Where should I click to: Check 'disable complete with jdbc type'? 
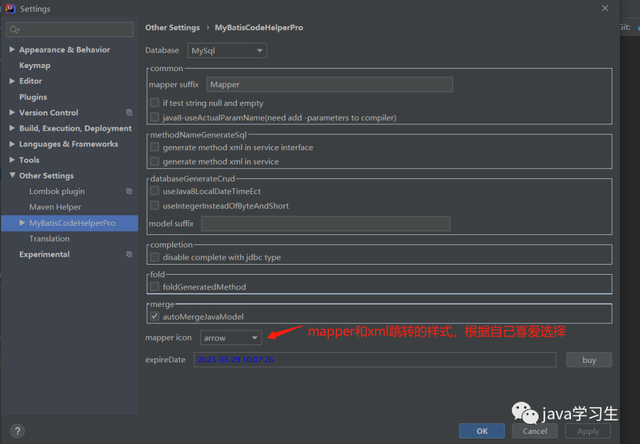(x=154, y=257)
